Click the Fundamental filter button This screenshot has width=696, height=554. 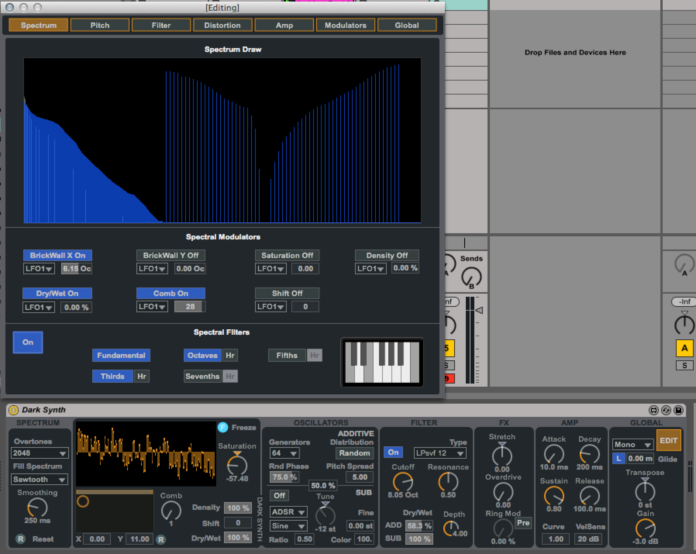(x=122, y=355)
